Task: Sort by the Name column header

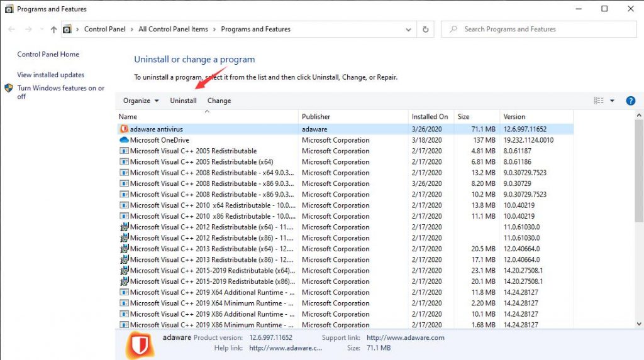Action: tap(207, 116)
